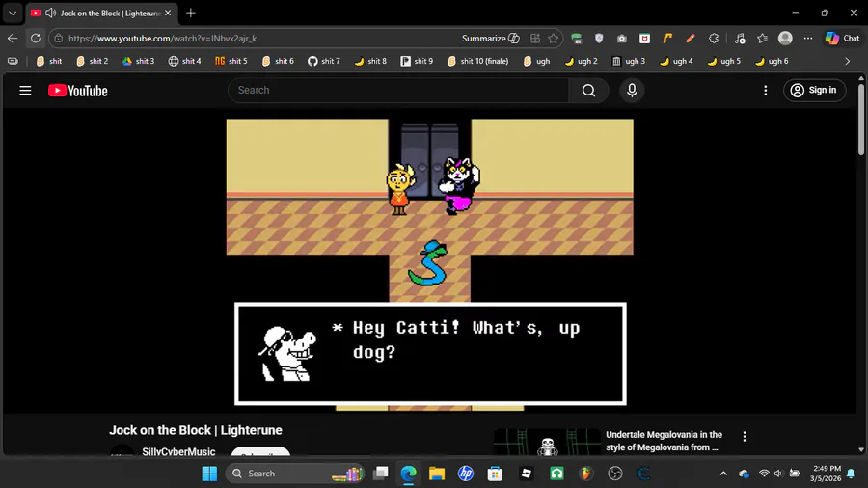Open the split screen icon in address bar
Screen dimensions: 868x488
534,39
